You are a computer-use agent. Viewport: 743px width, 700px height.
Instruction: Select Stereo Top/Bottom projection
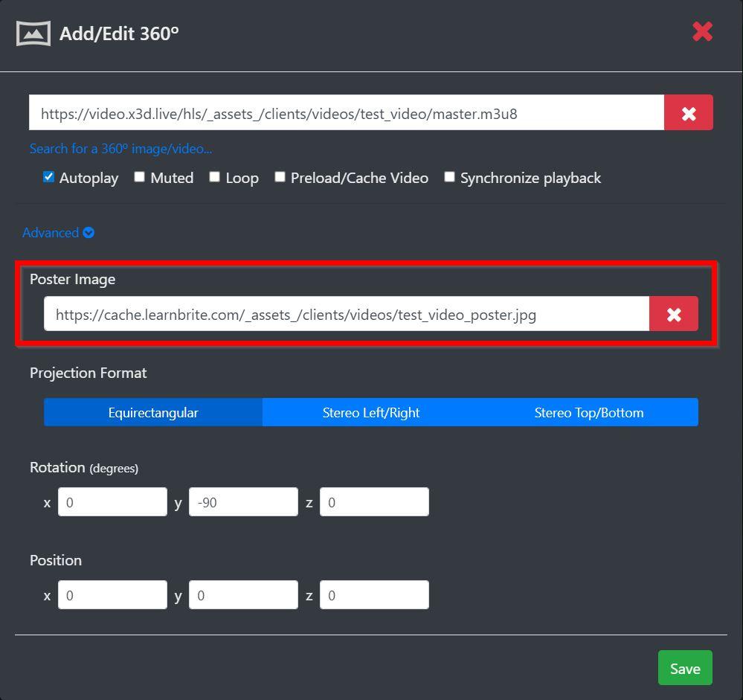tap(589, 412)
